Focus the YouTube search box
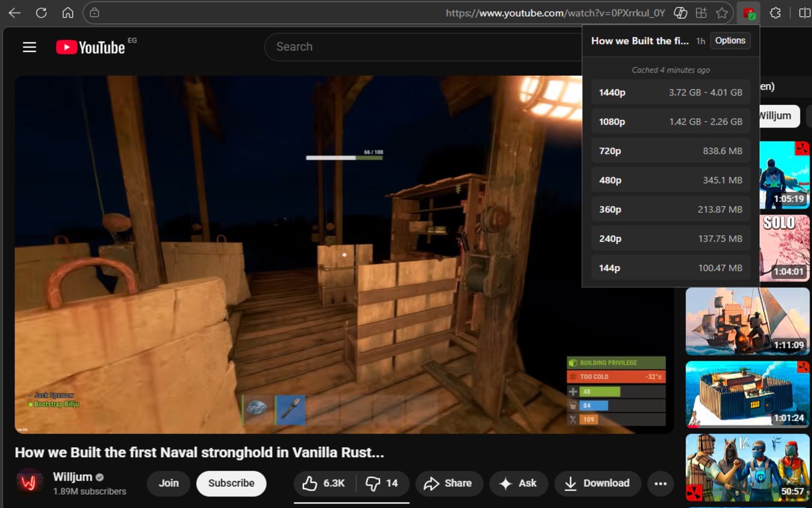Screen dimensions: 812x508 pyautogui.click(x=422, y=47)
